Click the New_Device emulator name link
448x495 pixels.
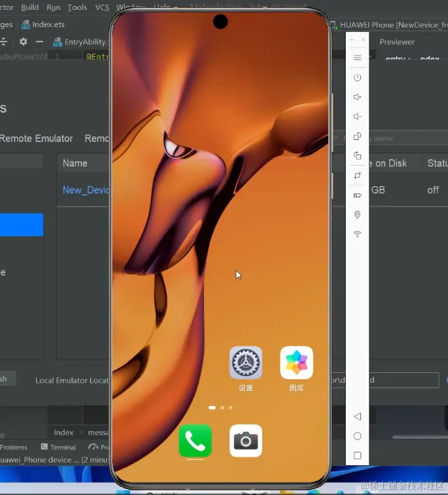(x=86, y=190)
